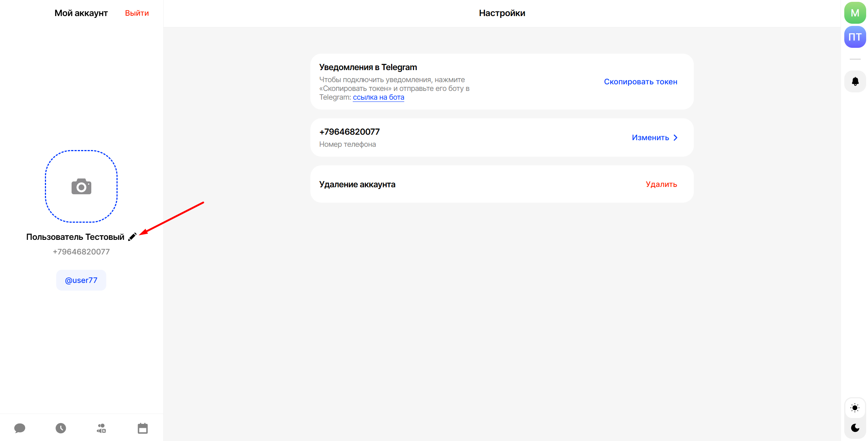Screen dimensions: 868x441
Task: Switch to light theme with the sun icon
Action: tap(855, 408)
